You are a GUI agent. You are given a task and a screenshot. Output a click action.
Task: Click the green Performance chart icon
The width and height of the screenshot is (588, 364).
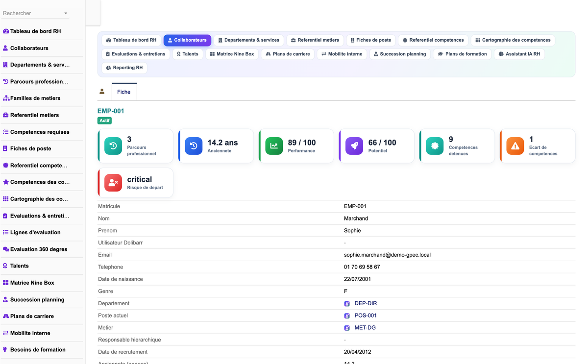tap(274, 146)
